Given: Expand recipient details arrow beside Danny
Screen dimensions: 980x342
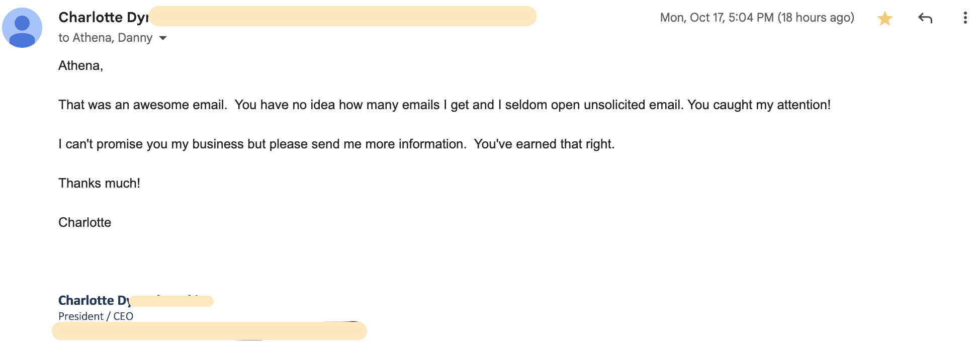Looking at the screenshot, I should [163, 38].
